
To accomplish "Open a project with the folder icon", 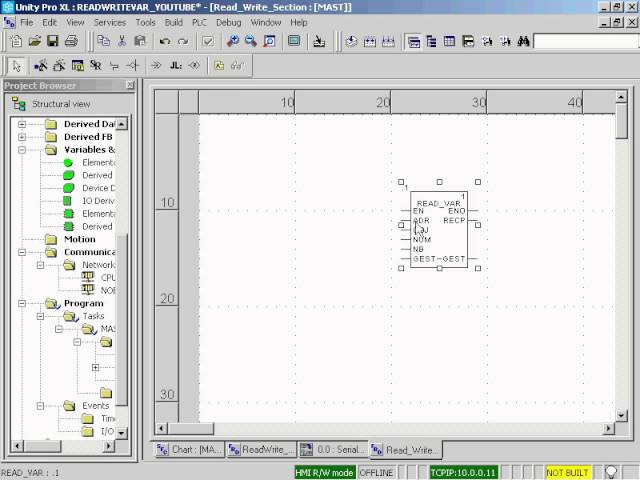I will tap(35, 41).
